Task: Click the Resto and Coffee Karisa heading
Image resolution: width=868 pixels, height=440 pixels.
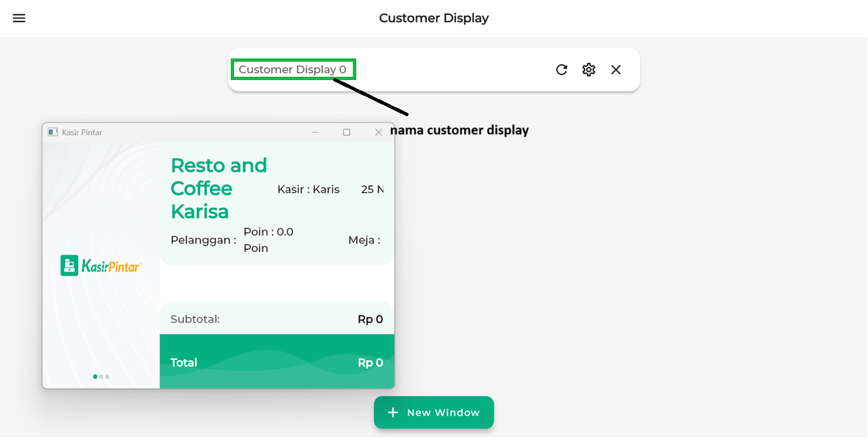Action: click(x=219, y=188)
